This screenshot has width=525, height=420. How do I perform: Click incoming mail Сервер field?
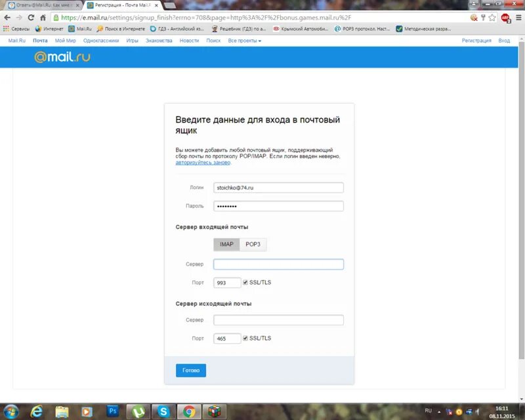click(x=278, y=264)
